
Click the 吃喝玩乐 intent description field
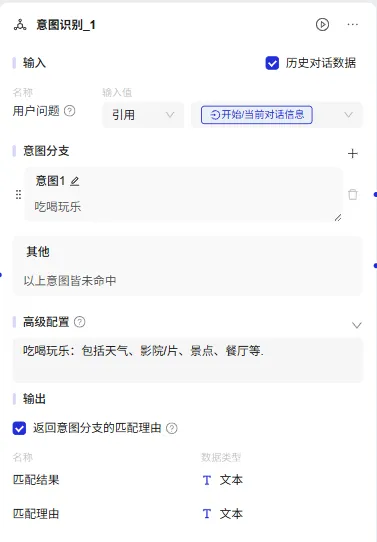pyautogui.click(x=183, y=207)
